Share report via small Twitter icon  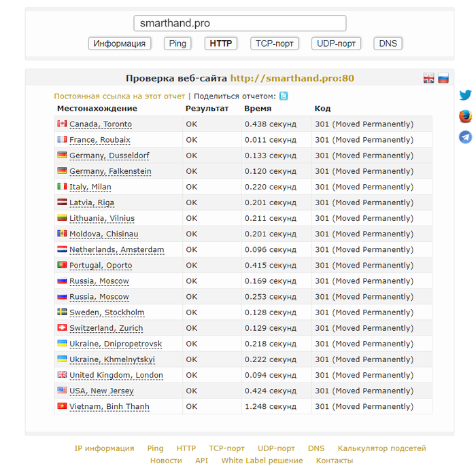coord(284,96)
